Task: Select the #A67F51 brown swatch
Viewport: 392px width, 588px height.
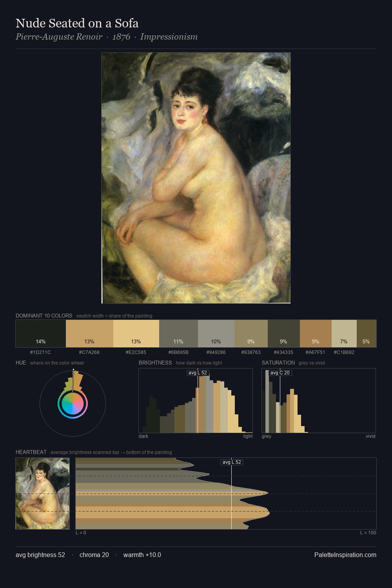Action: [316, 334]
